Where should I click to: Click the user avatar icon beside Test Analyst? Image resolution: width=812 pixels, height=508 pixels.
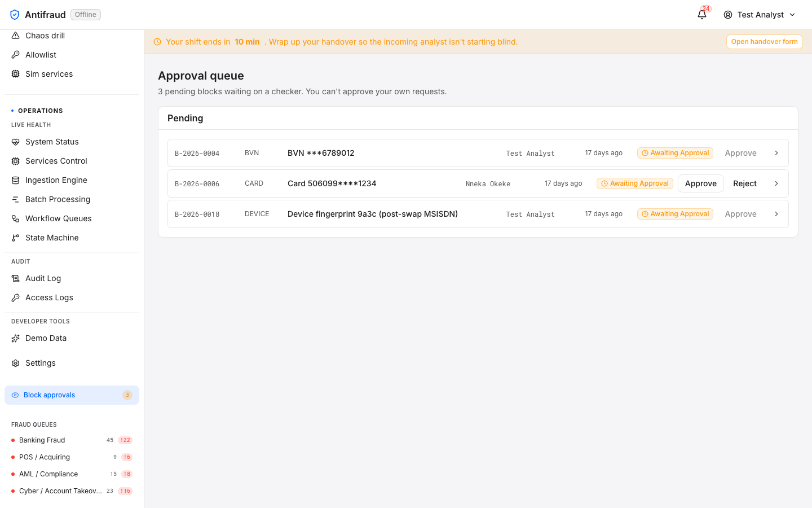coord(728,15)
